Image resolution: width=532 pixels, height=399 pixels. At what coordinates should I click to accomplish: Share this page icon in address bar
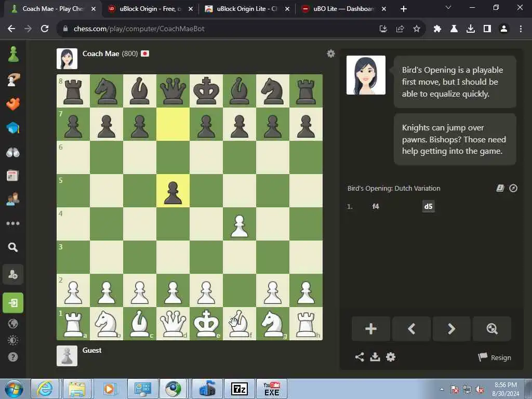pyautogui.click(x=400, y=29)
